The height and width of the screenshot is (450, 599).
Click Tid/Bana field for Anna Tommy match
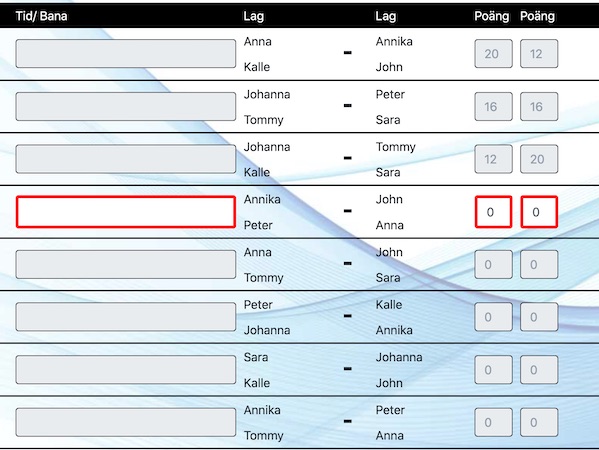126,264
